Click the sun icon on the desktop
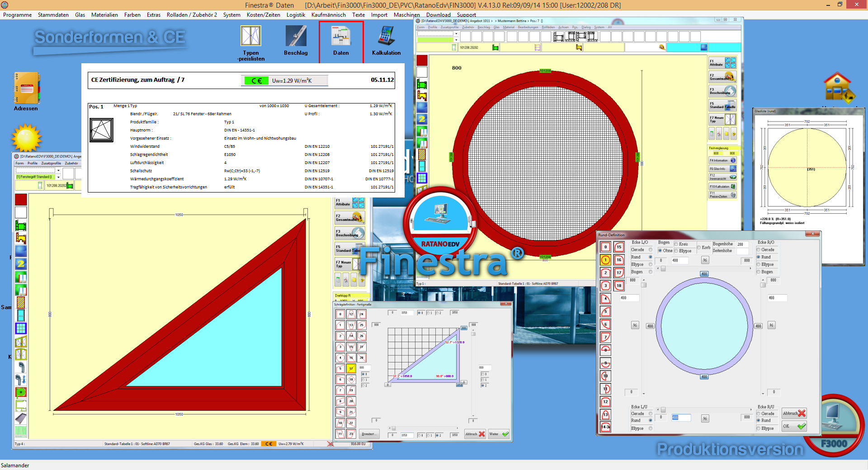 coord(26,138)
